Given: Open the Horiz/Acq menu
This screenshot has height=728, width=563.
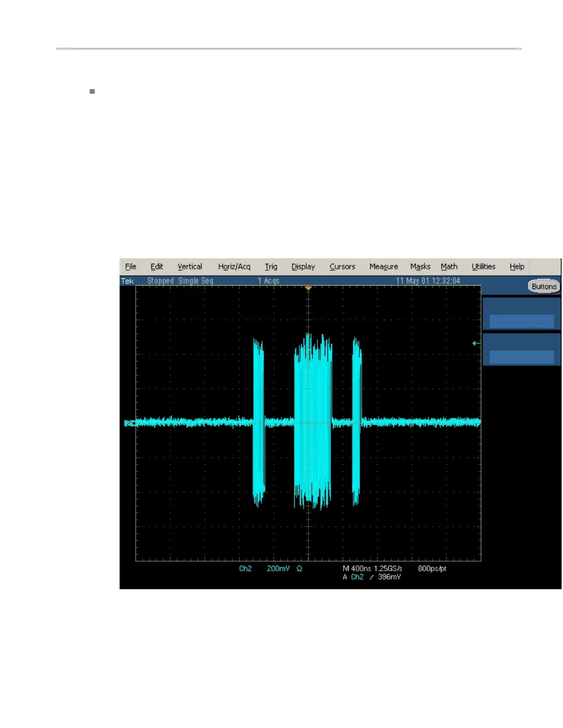Looking at the screenshot, I should click(x=234, y=267).
